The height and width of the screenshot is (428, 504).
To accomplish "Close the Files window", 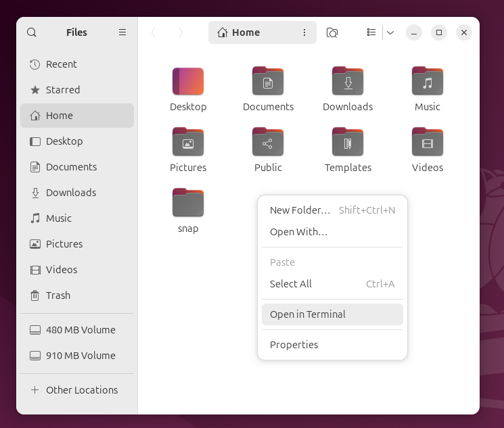I will pos(464,32).
